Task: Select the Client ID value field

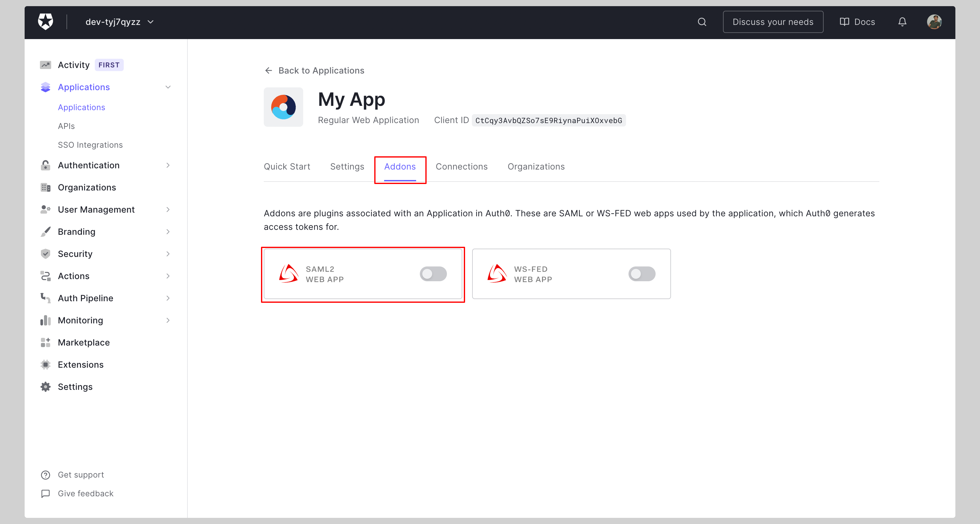Action: point(549,120)
